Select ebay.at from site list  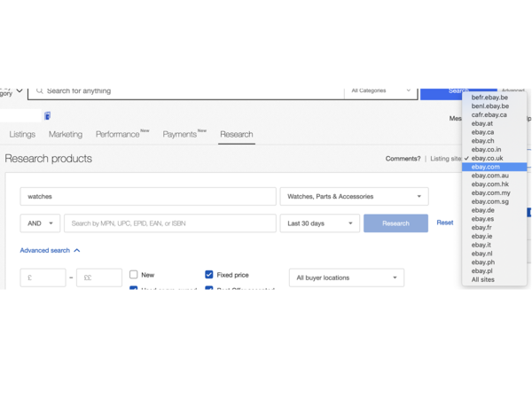495,123
